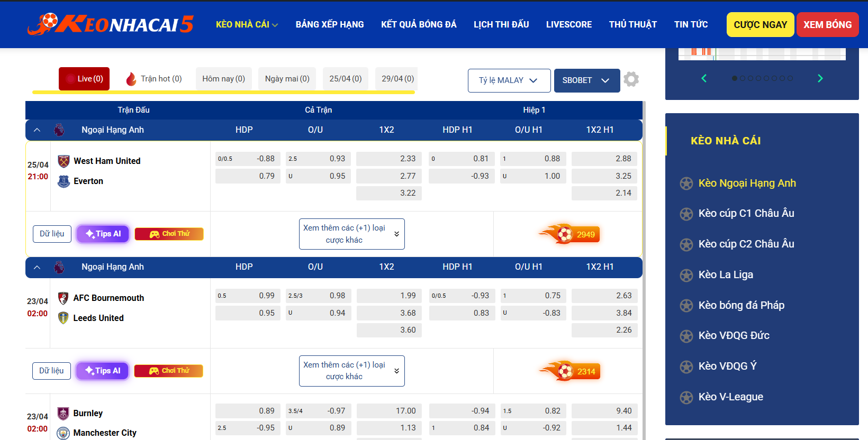Select the last carousel pagination dot

coord(790,78)
